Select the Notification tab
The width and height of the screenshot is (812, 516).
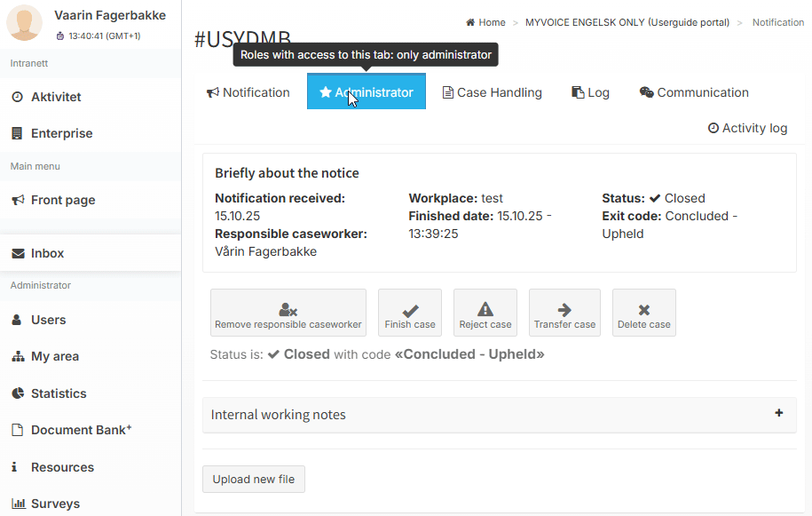tap(248, 92)
